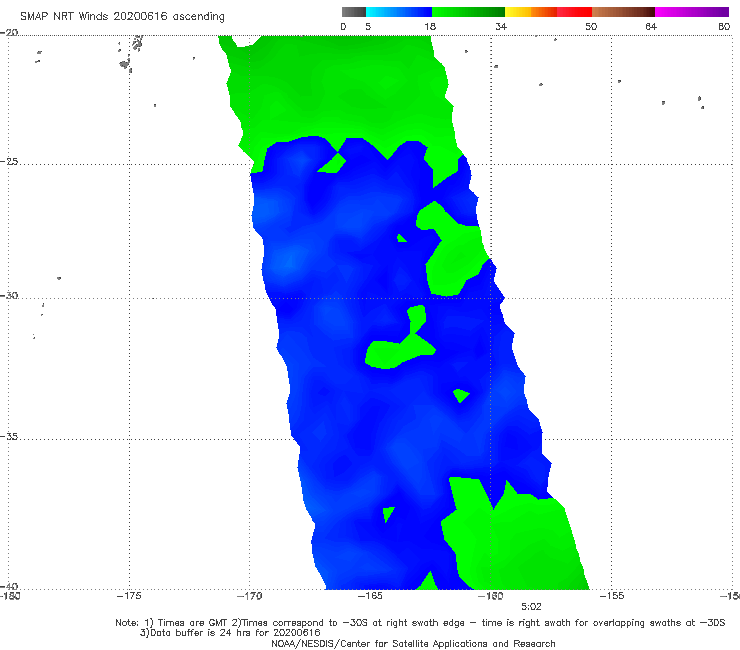
Task: Click the red segment of the color bar
Action: tap(574, 12)
